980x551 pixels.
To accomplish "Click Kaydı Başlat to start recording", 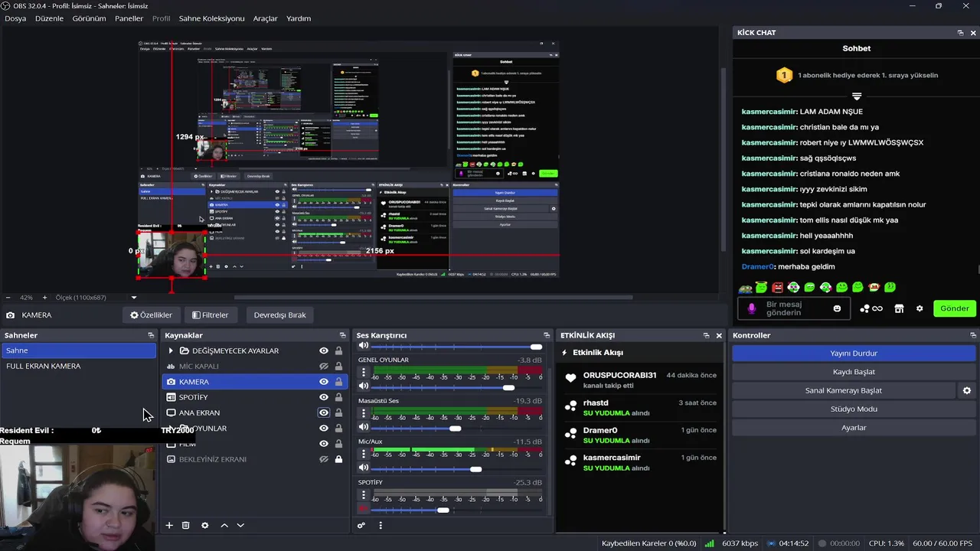I will point(854,372).
